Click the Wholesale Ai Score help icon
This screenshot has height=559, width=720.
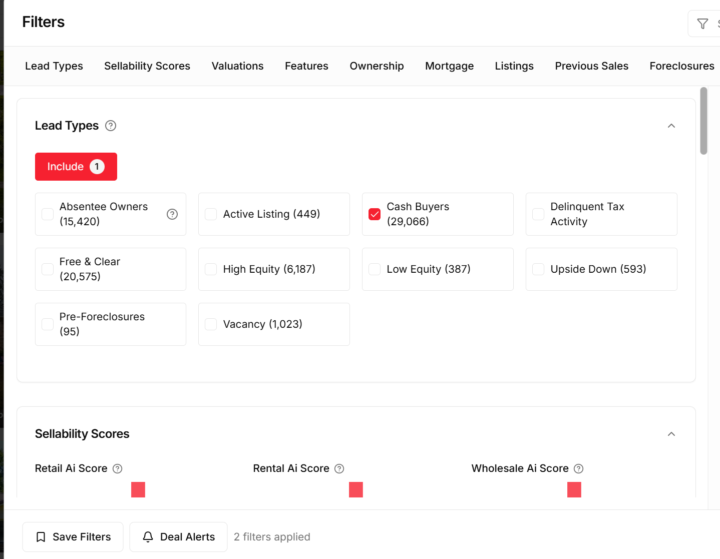[579, 469]
